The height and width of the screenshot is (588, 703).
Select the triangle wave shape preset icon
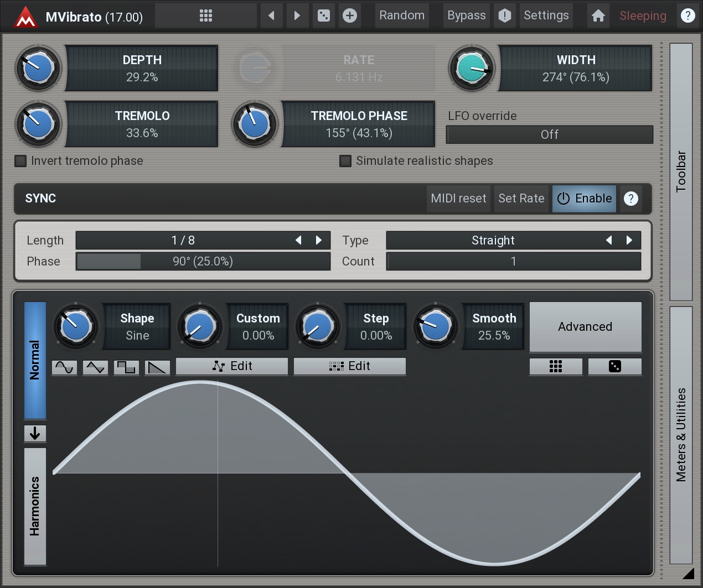point(95,367)
